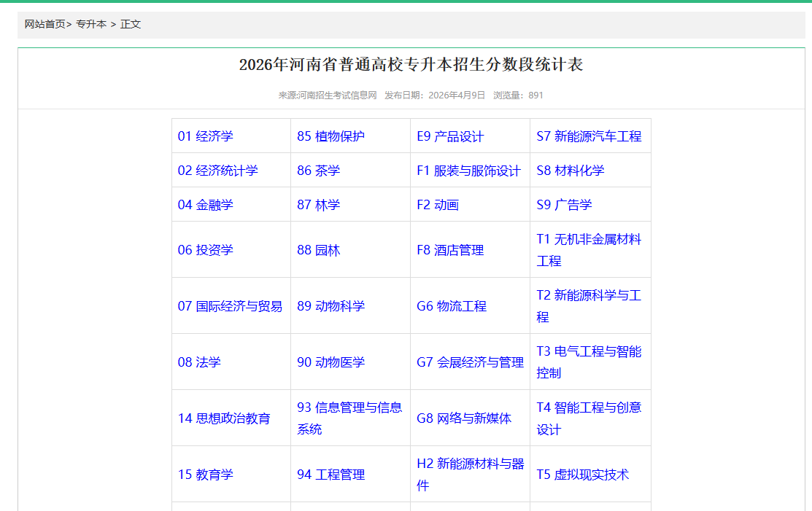Open the 01 经济学 major link
Image resolution: width=812 pixels, height=511 pixels.
point(208,136)
